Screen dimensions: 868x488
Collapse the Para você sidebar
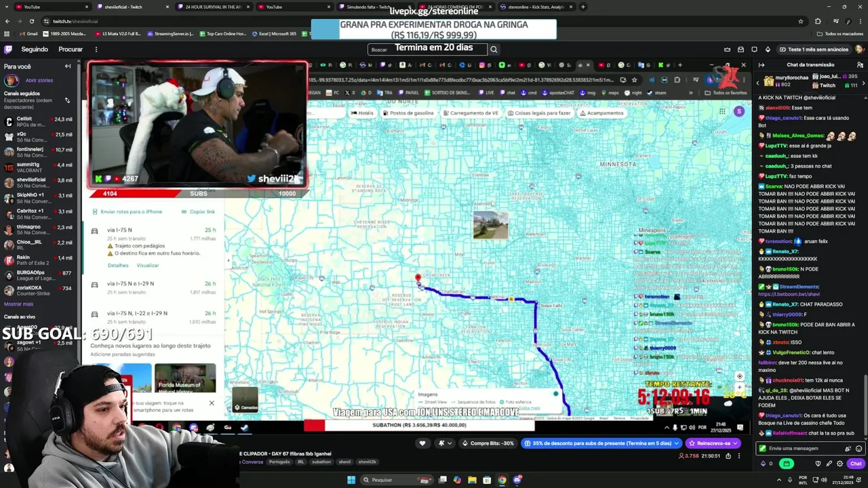[x=68, y=66]
